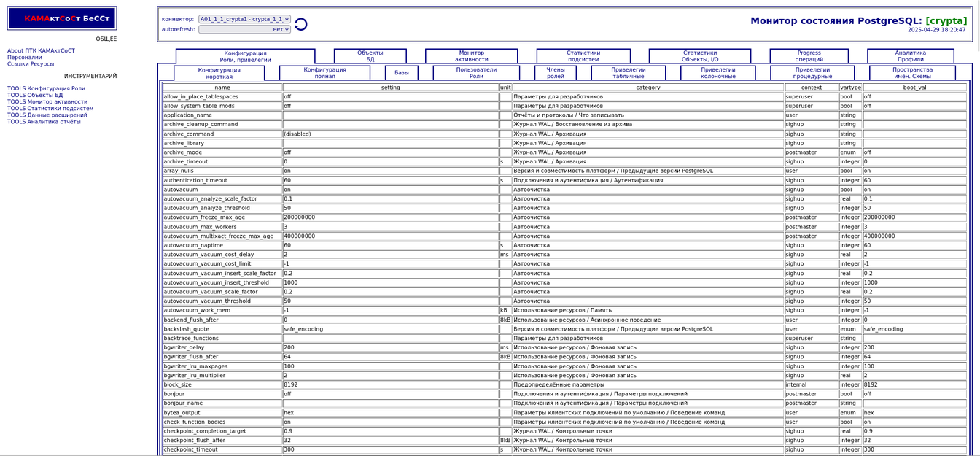Open the Аналитика Профили tab
Image resolution: width=980 pixels, height=456 pixels.
tap(911, 56)
